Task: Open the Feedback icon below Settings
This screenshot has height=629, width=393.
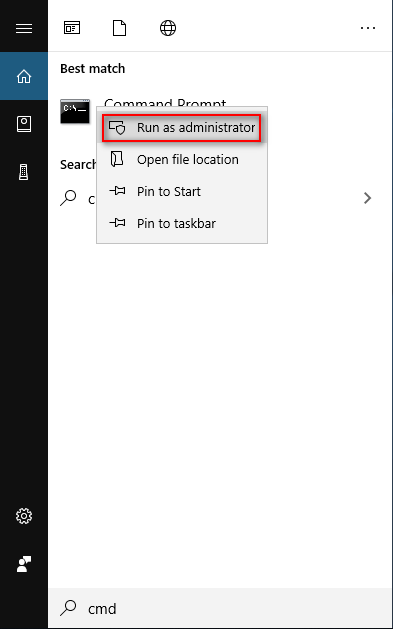Action: point(24,564)
